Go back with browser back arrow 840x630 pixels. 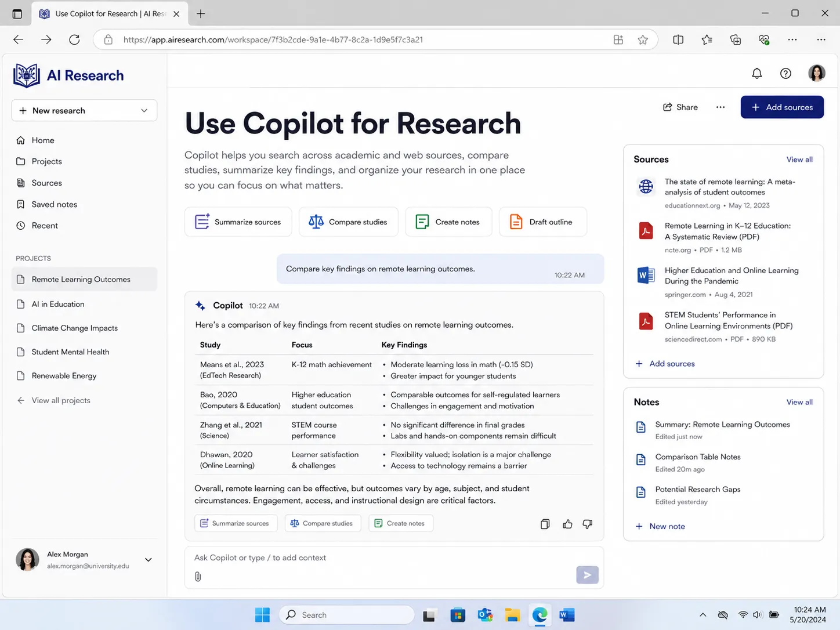click(19, 39)
